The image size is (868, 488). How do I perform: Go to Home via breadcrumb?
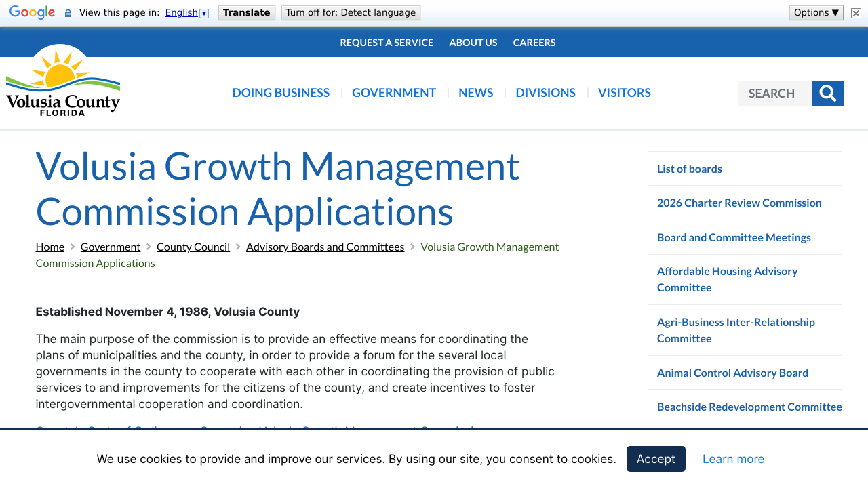[x=50, y=247]
